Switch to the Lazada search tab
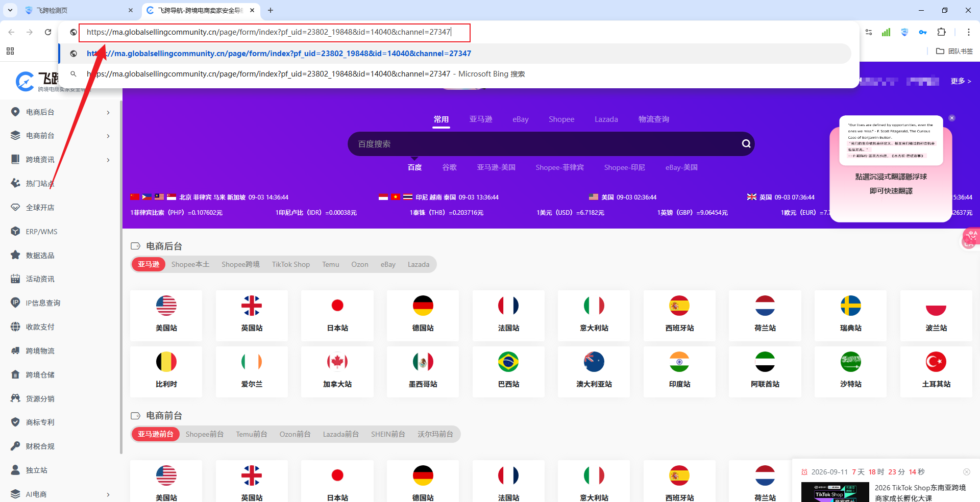The height and width of the screenshot is (502, 980). (606, 119)
